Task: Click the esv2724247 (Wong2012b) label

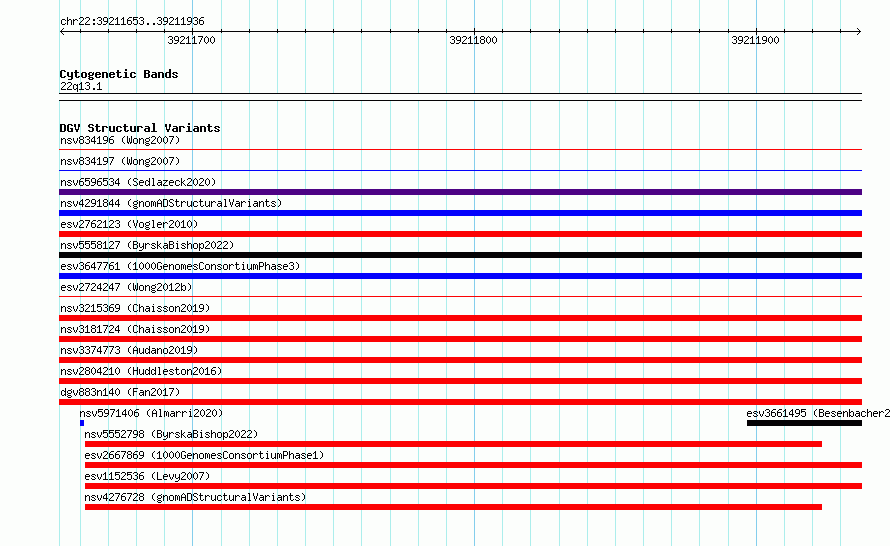Action: 126,287
